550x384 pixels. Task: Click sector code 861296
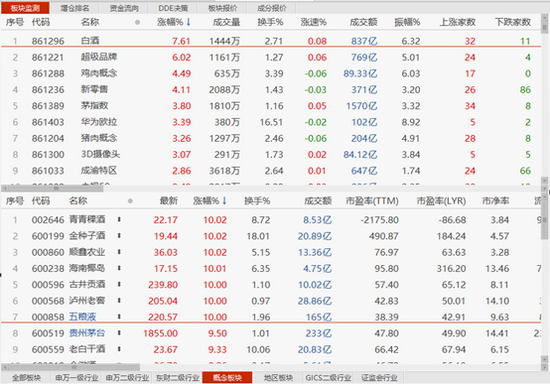click(x=48, y=41)
